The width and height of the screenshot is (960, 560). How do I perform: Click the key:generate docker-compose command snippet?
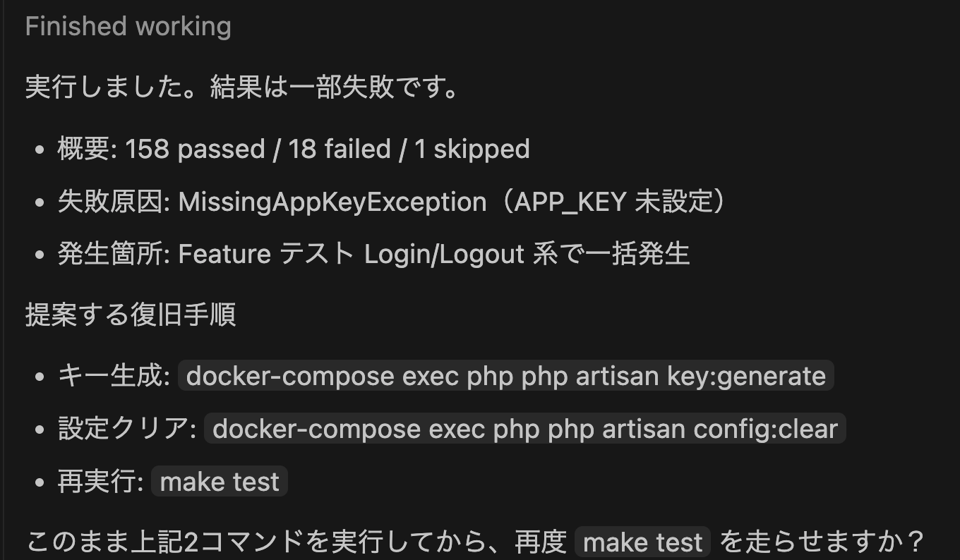point(505,376)
